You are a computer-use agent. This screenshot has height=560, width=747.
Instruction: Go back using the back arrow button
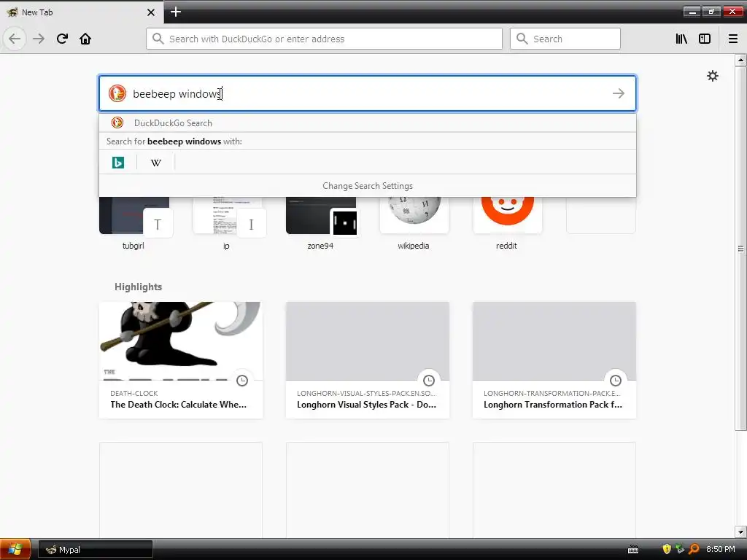(x=15, y=39)
